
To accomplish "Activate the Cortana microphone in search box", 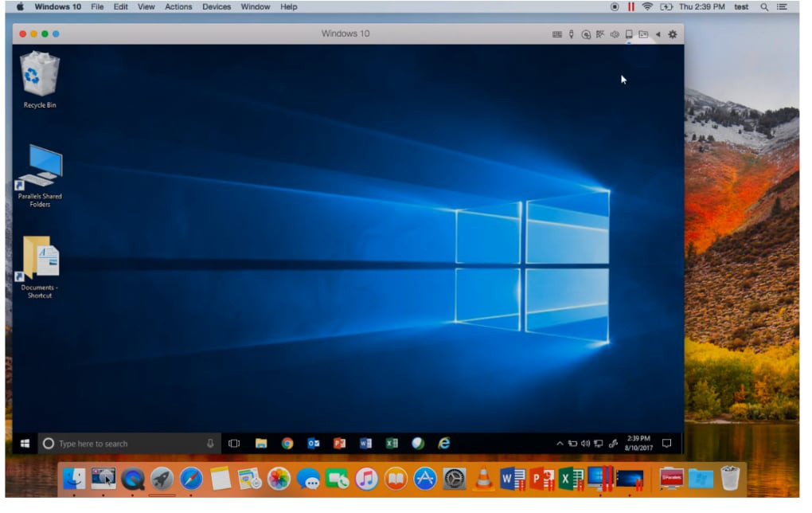I will [x=210, y=444].
